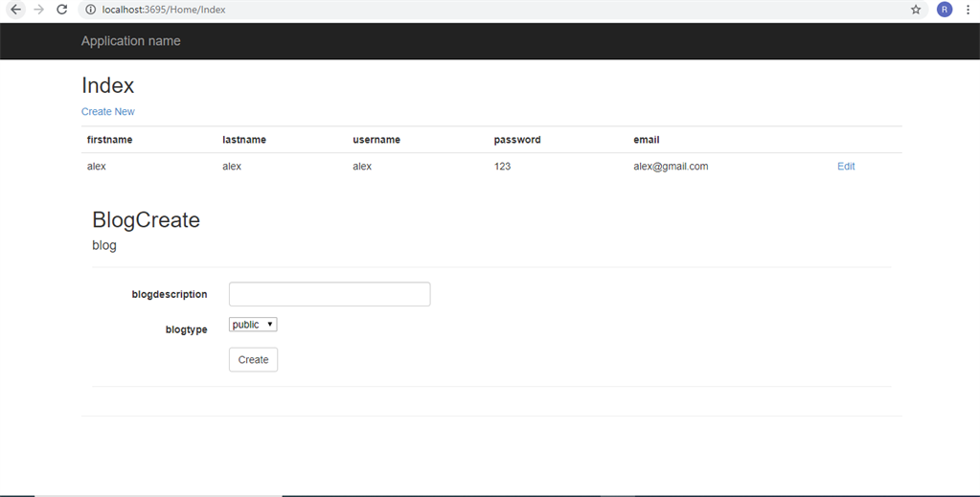Open the R profile avatar

coord(945,10)
